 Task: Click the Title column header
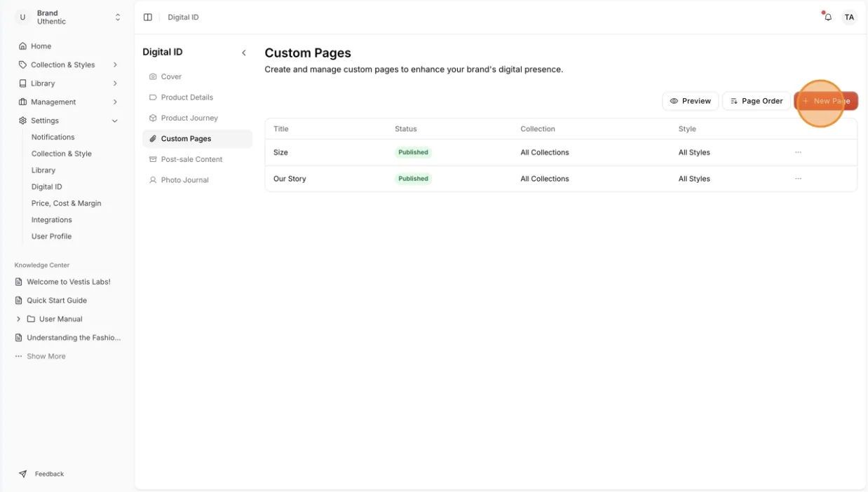281,129
